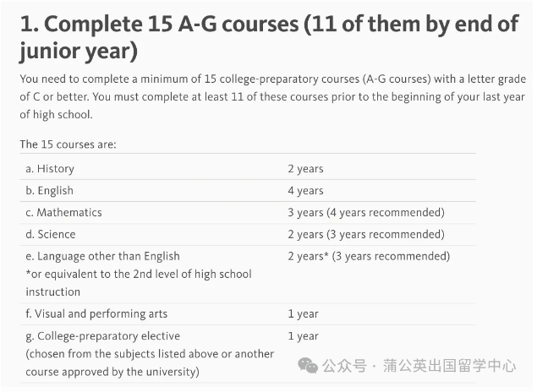Click '3 years (4 years recommended)' text

point(366,213)
